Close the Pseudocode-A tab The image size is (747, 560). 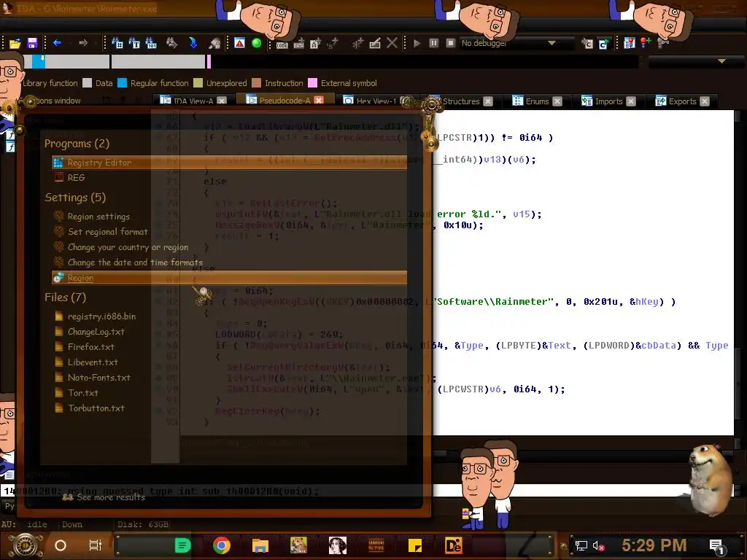319,101
